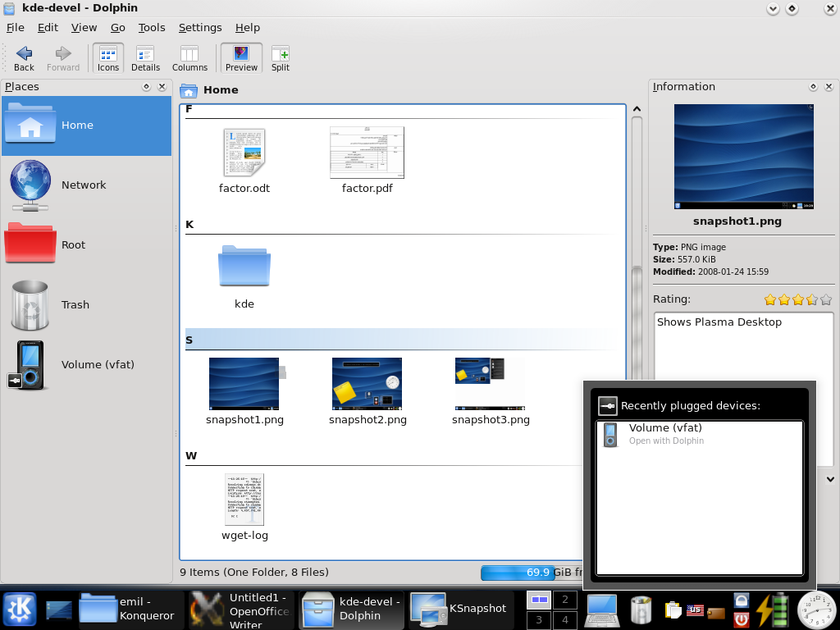Open Volume (vfat) in the Places panel
The image size is (840, 630).
click(86, 365)
